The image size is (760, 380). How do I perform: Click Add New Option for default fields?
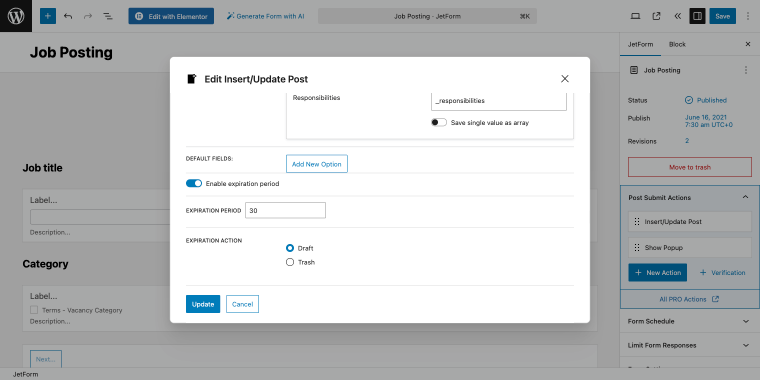point(317,164)
